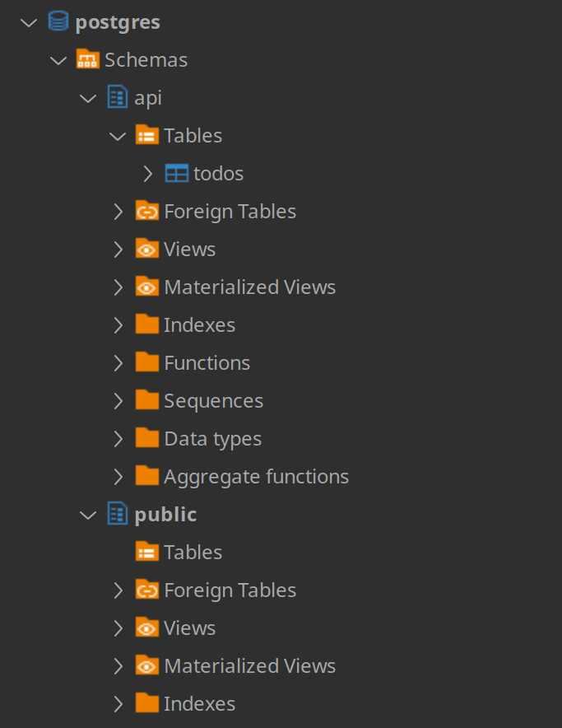Select the Data types label
The image size is (562, 728).
click(x=213, y=439)
